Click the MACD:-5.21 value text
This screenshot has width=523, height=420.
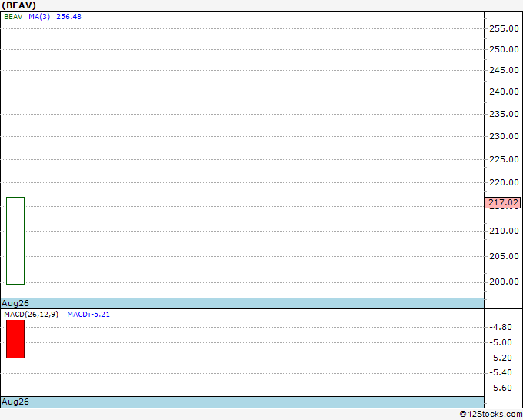(88, 315)
